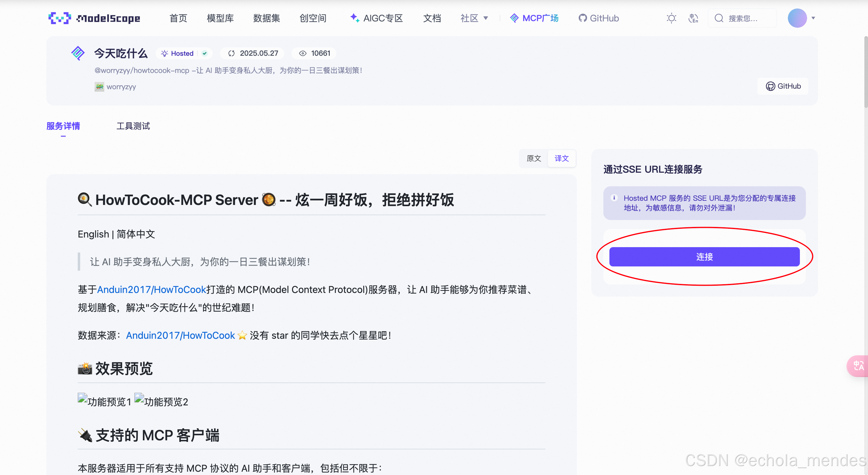Click the ModelScope logo icon
Image resolution: width=868 pixels, height=475 pixels.
(x=60, y=18)
